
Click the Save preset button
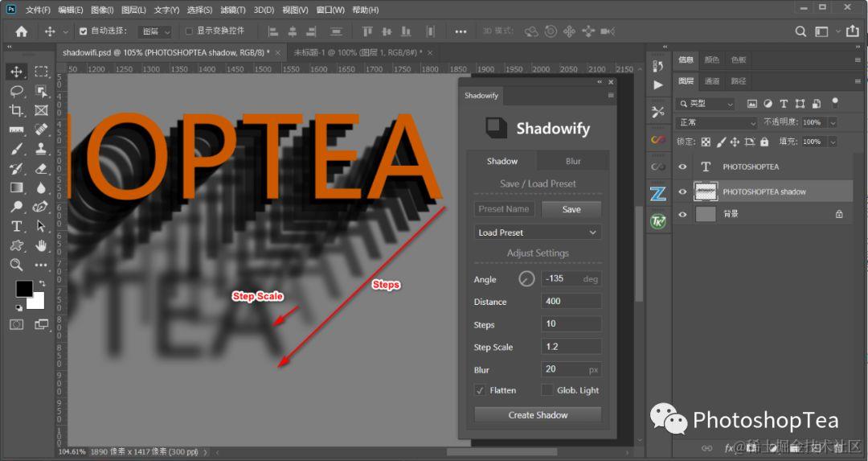571,209
